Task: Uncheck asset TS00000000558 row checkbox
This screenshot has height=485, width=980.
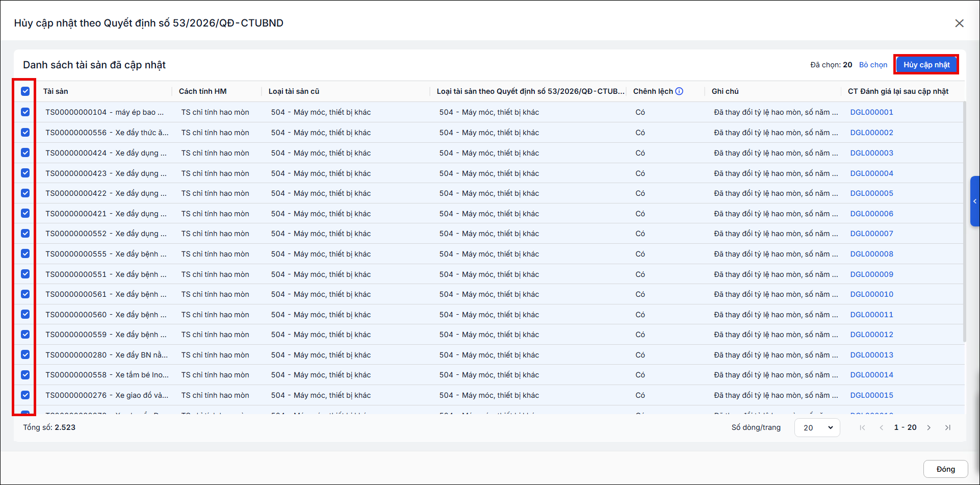Action: 25,375
